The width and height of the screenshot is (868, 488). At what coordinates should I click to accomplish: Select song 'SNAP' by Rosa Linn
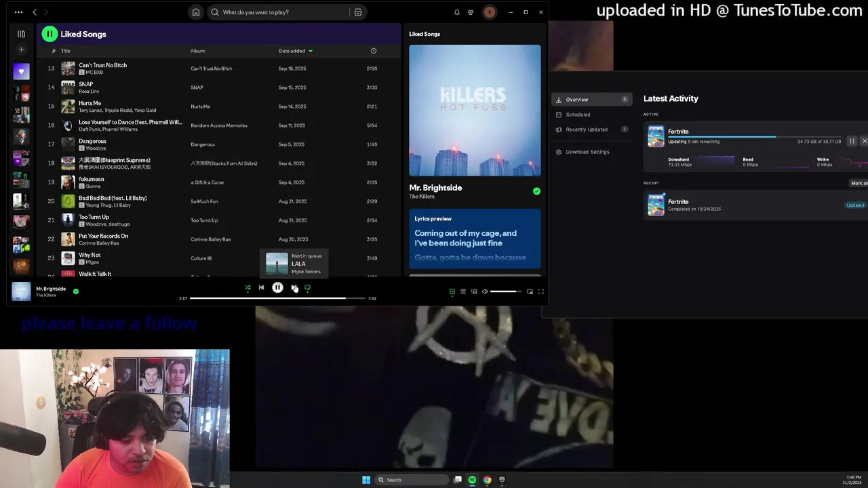click(x=217, y=87)
